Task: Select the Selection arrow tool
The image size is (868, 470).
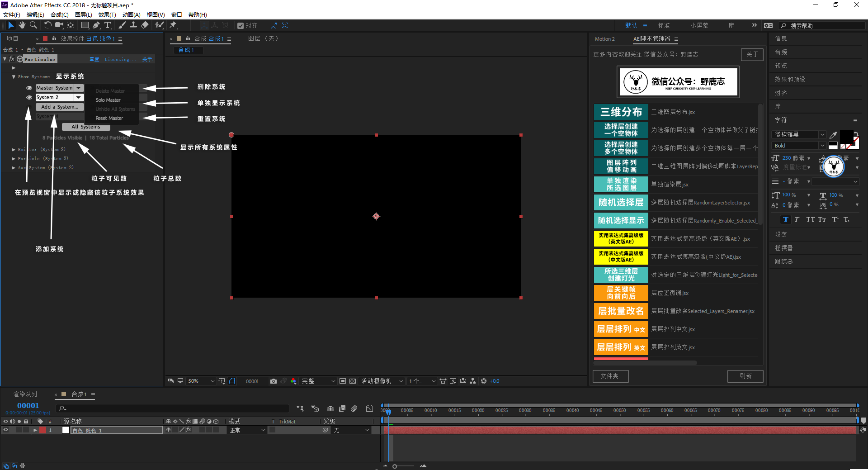Action: 11,25
